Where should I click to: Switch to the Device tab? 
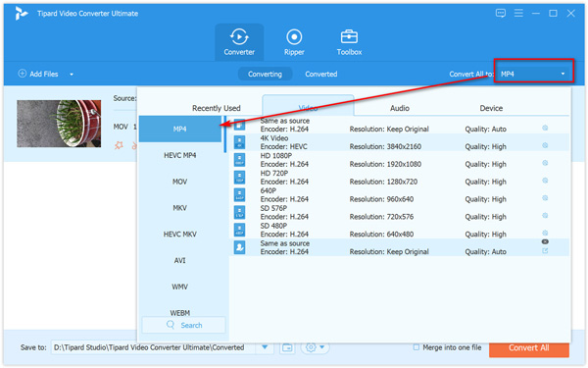491,108
